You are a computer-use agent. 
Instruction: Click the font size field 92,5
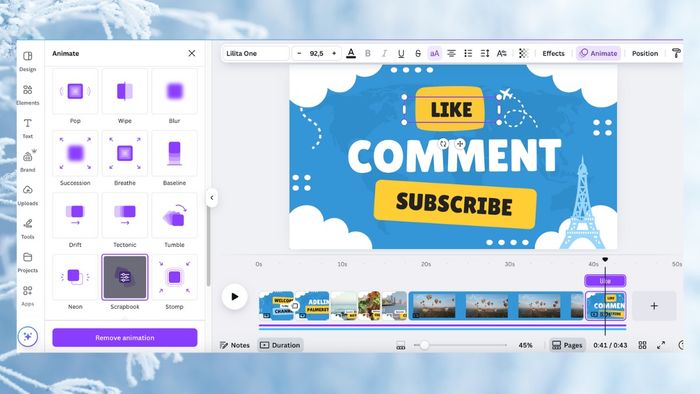point(317,53)
